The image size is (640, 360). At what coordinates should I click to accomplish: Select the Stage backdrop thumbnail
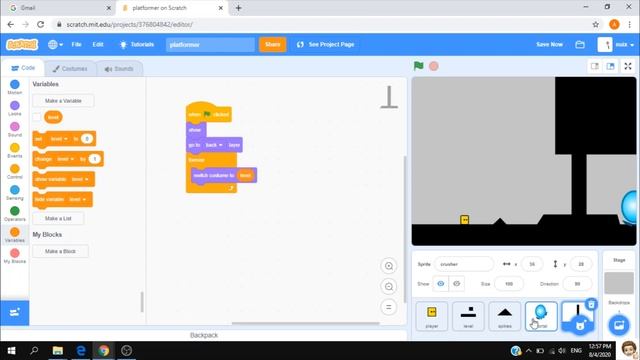click(x=619, y=283)
